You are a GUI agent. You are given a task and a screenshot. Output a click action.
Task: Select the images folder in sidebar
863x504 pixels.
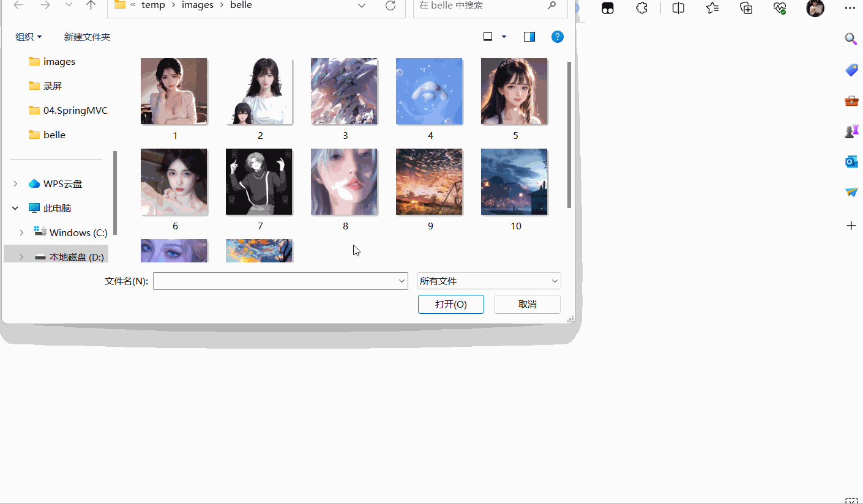pyautogui.click(x=52, y=61)
